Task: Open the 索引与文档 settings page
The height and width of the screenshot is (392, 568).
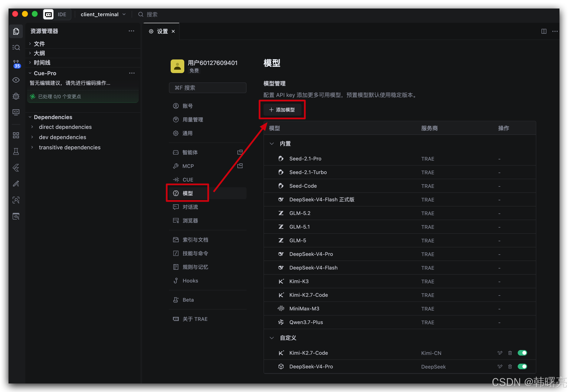Action: click(x=208, y=239)
